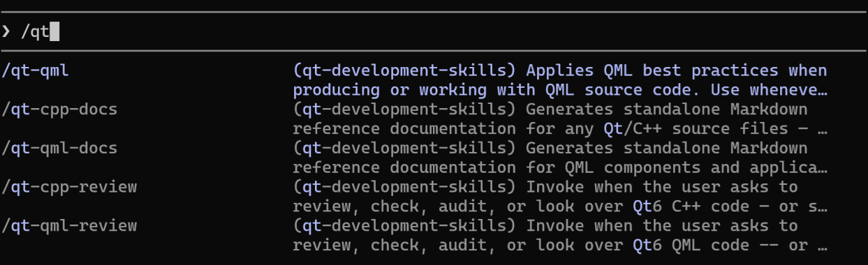Viewport: 868px width, 265px height.
Task: Click the prompt input field containing /qt
Action: 433,31
